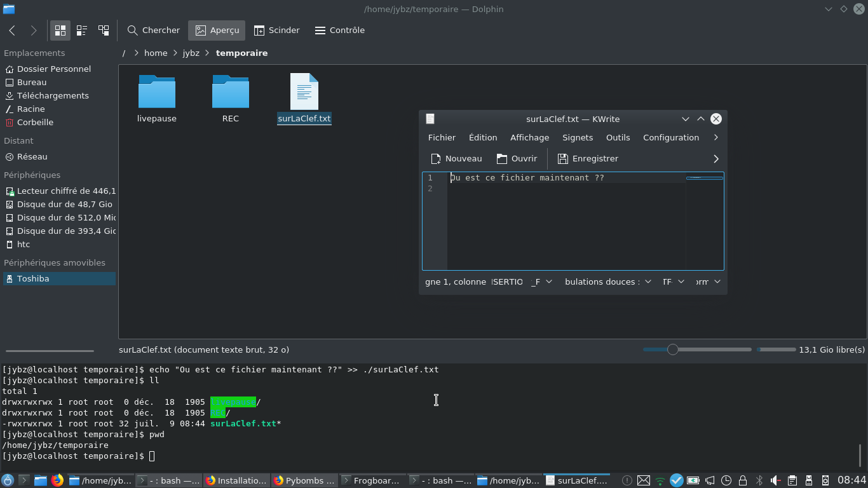Open KWrite Outils menu

coord(618,137)
